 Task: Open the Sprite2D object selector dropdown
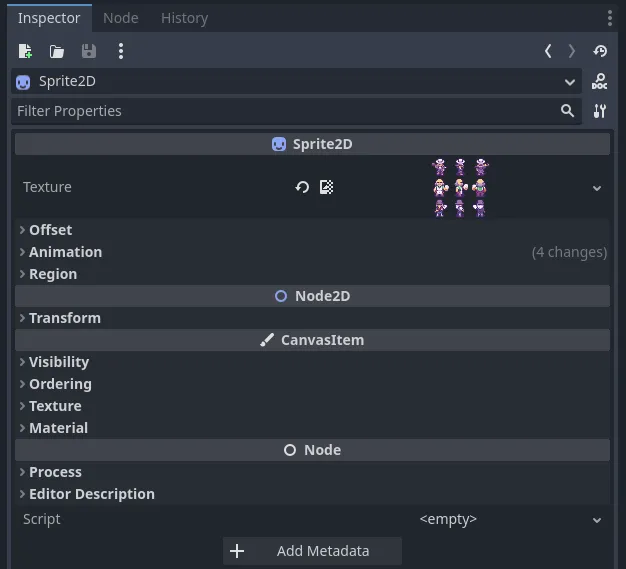click(x=296, y=81)
